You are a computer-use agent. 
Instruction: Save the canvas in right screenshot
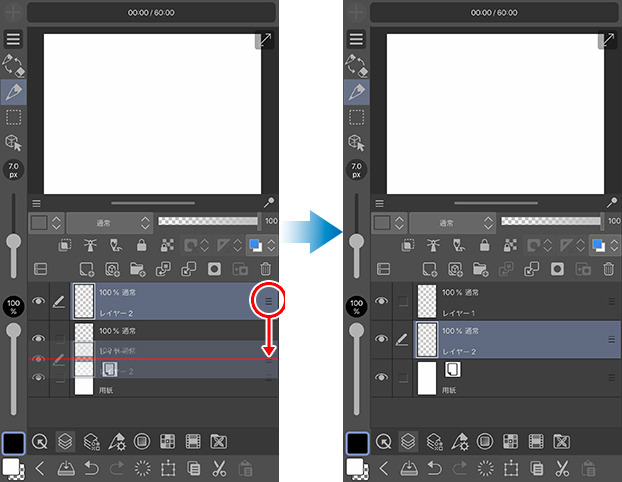point(409,469)
